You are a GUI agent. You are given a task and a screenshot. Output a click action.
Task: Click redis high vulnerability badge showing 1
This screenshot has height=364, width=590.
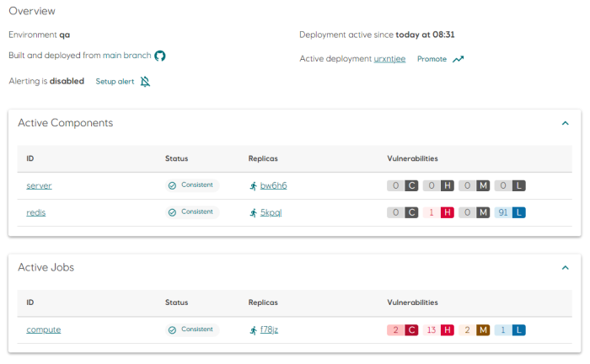[438, 212]
